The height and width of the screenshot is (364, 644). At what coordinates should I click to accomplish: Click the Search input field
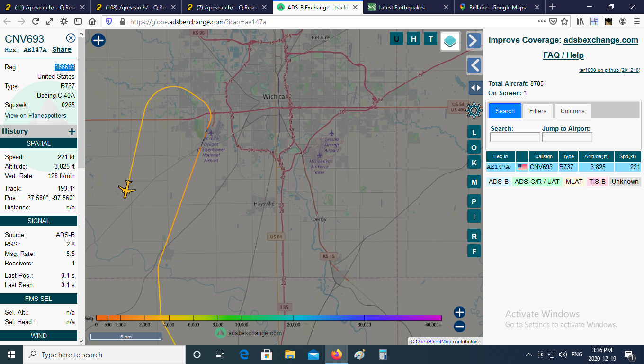[515, 137]
